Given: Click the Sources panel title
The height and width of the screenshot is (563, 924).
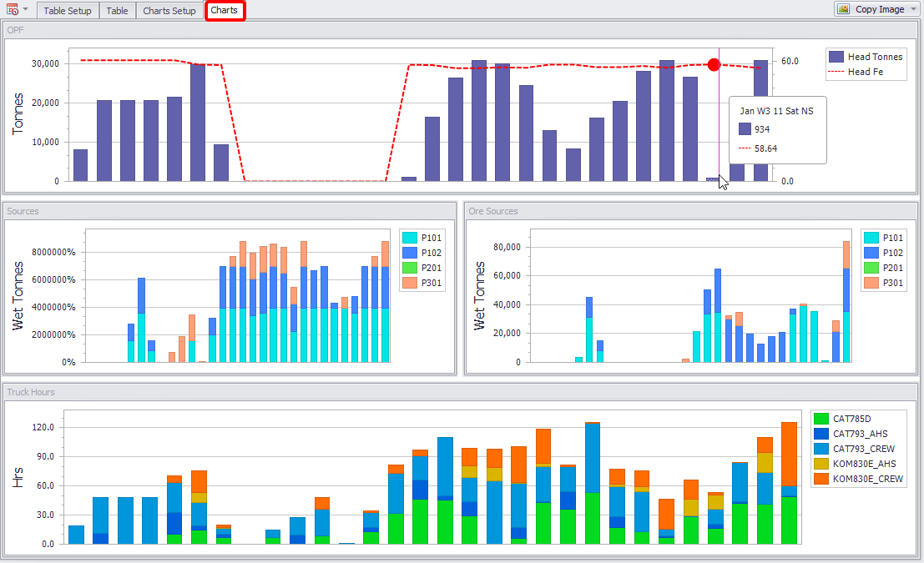Looking at the screenshot, I should pos(23,211).
